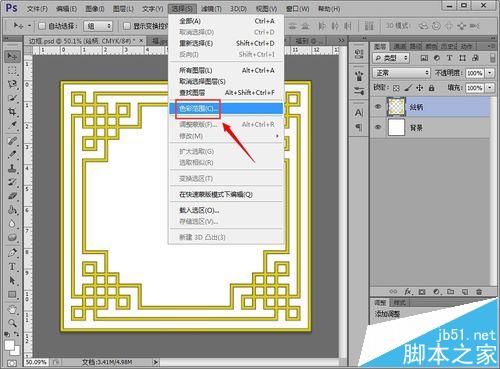
Task: Select the History Brush tool
Action: pos(12,182)
